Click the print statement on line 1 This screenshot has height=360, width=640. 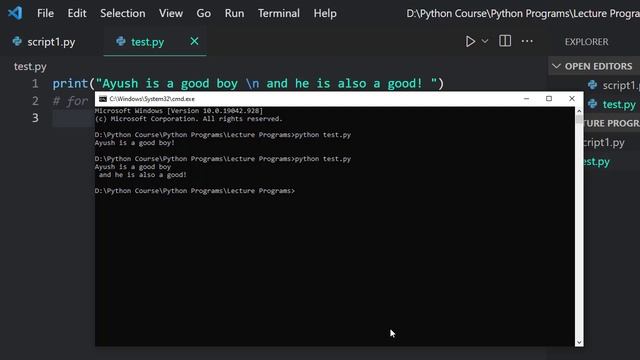coord(248,84)
